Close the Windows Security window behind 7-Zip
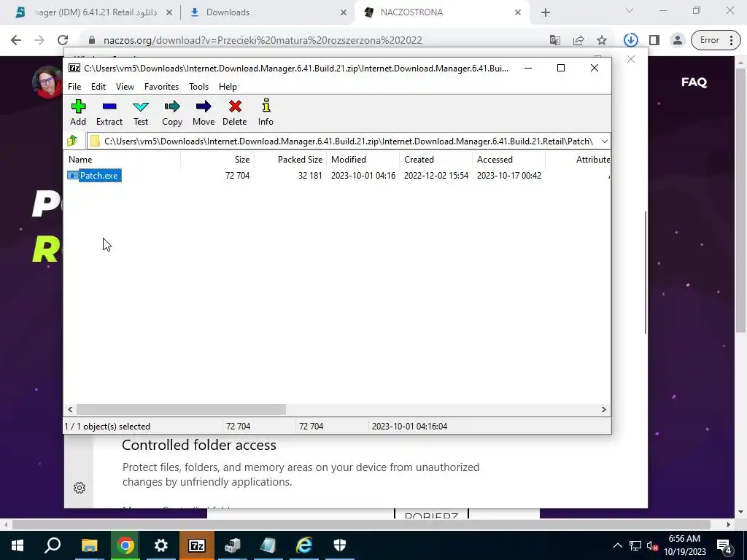747x560 pixels. tap(631, 59)
